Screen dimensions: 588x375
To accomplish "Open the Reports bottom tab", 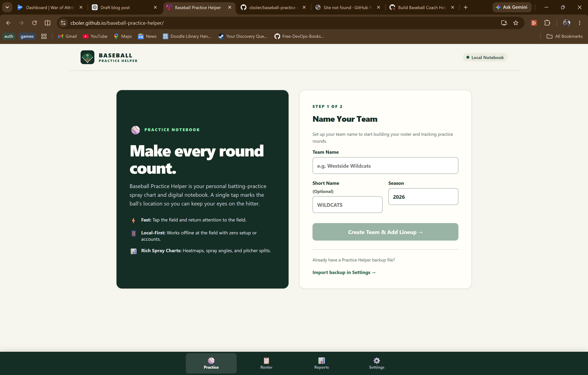I will [322, 363].
